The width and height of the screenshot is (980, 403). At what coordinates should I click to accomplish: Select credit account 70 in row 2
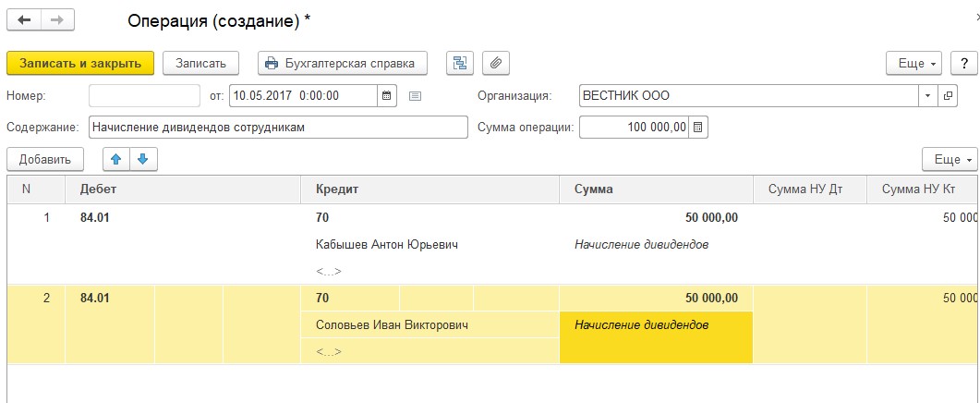point(322,299)
